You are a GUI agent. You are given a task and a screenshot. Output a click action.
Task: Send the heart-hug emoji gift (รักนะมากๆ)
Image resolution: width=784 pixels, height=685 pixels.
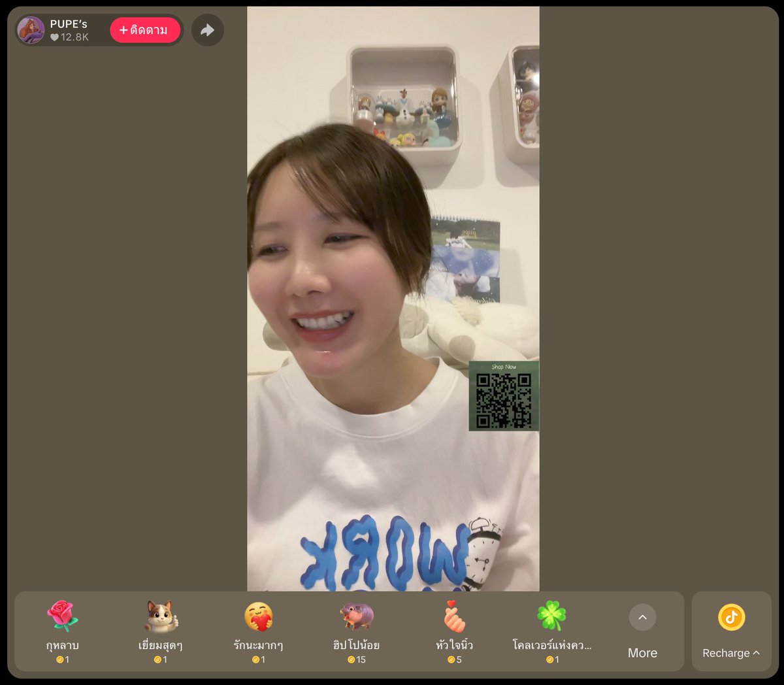click(x=259, y=631)
